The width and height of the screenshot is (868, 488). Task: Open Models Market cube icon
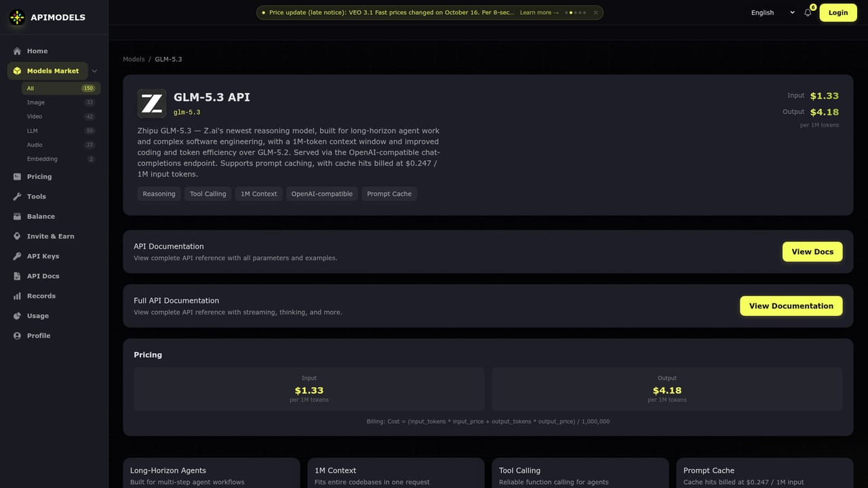18,70
